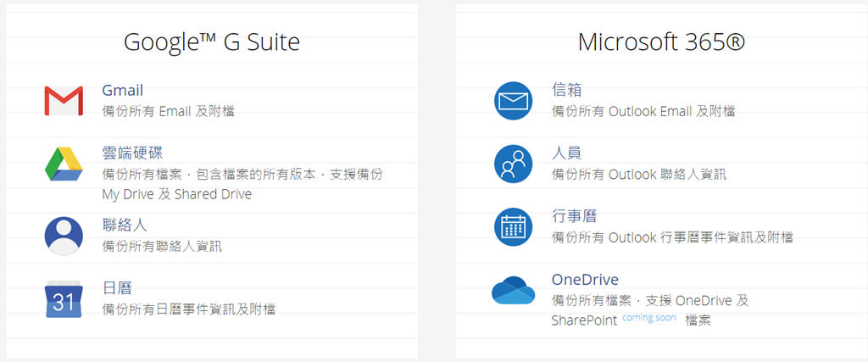Click the Google G Suite title
The image size is (868, 362).
tap(212, 42)
